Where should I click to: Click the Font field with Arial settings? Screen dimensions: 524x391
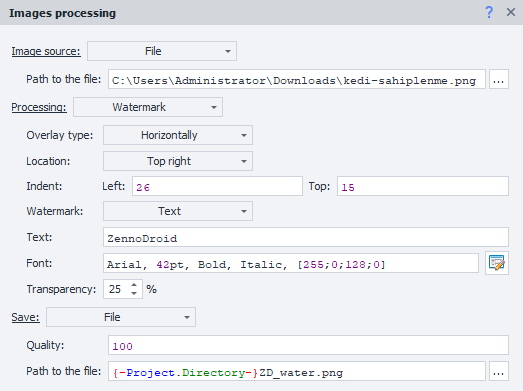291,263
